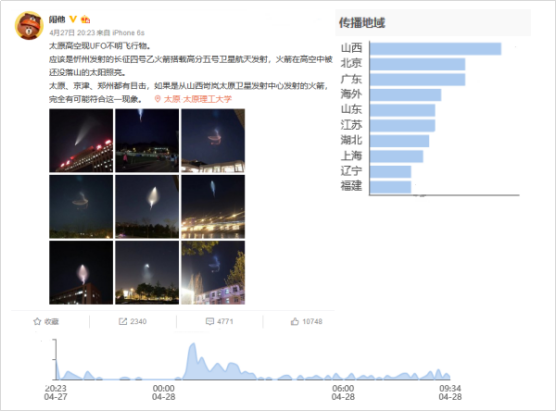The height and width of the screenshot is (412, 556).
Task: Click the red location pin icon
Action: [x=158, y=99]
